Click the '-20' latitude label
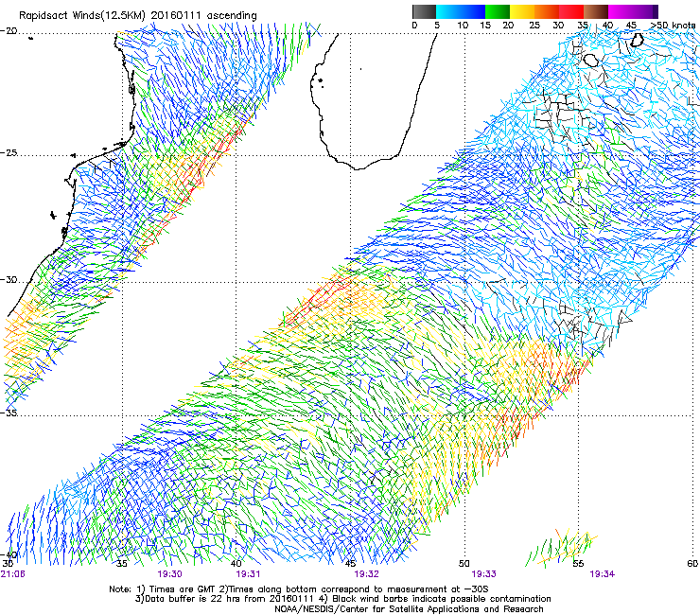This screenshot has height=615, width=700. click(x=9, y=31)
